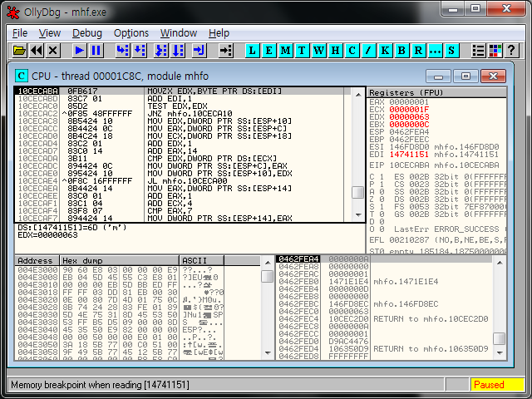The width and height of the screenshot is (532, 399).
Task: Run the program with the play icon
Action: tap(79, 51)
